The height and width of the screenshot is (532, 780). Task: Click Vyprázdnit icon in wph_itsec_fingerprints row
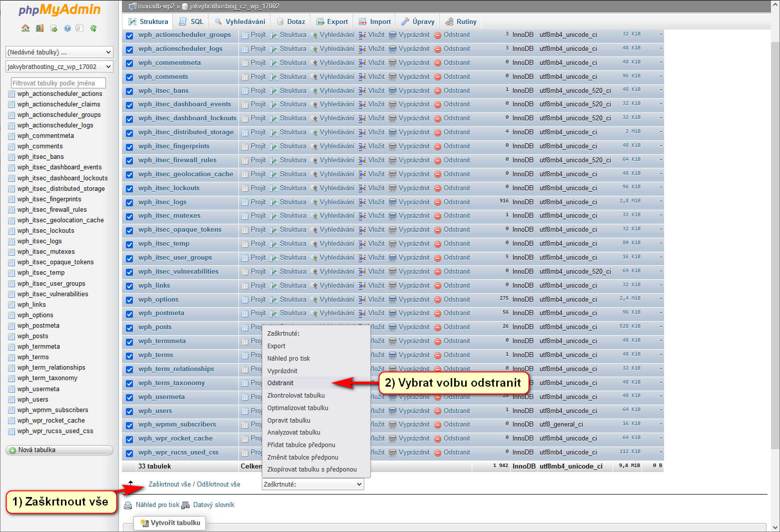393,146
